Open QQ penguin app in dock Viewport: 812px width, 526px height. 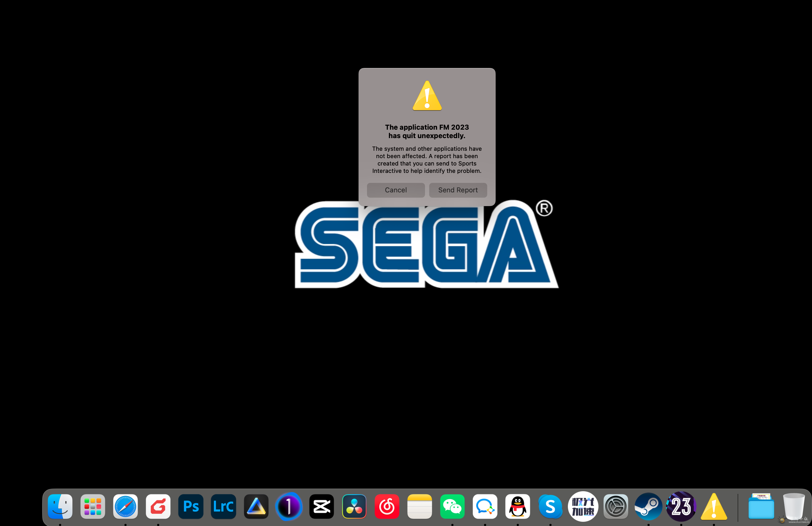[518, 506]
